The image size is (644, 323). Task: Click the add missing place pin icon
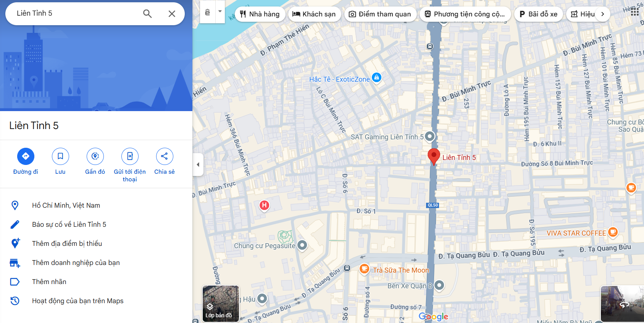[x=15, y=243]
